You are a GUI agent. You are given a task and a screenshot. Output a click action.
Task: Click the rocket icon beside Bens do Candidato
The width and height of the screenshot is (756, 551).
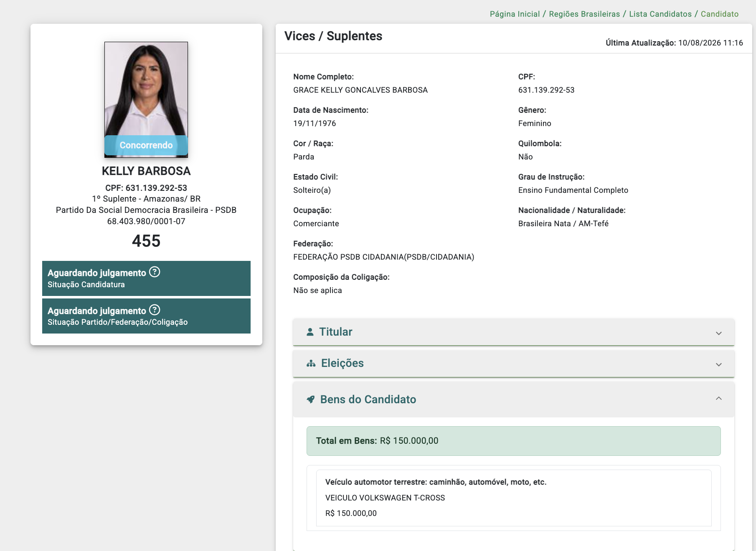coord(311,399)
